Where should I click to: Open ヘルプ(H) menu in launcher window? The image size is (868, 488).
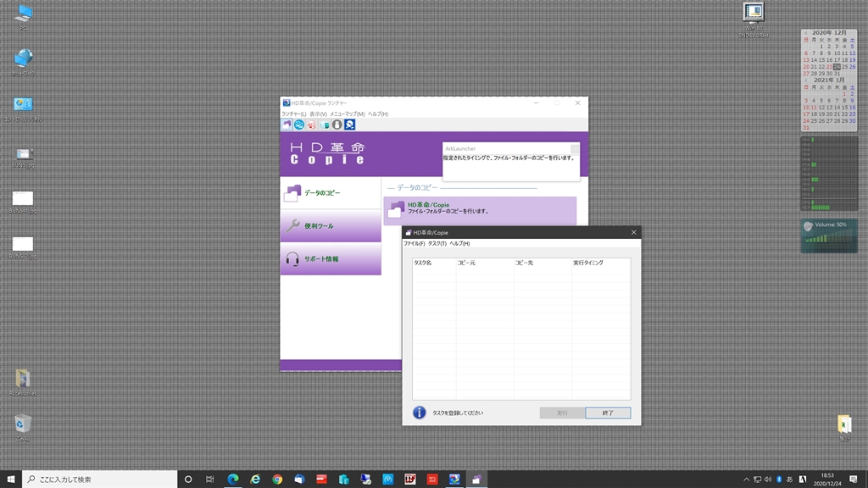tap(378, 114)
